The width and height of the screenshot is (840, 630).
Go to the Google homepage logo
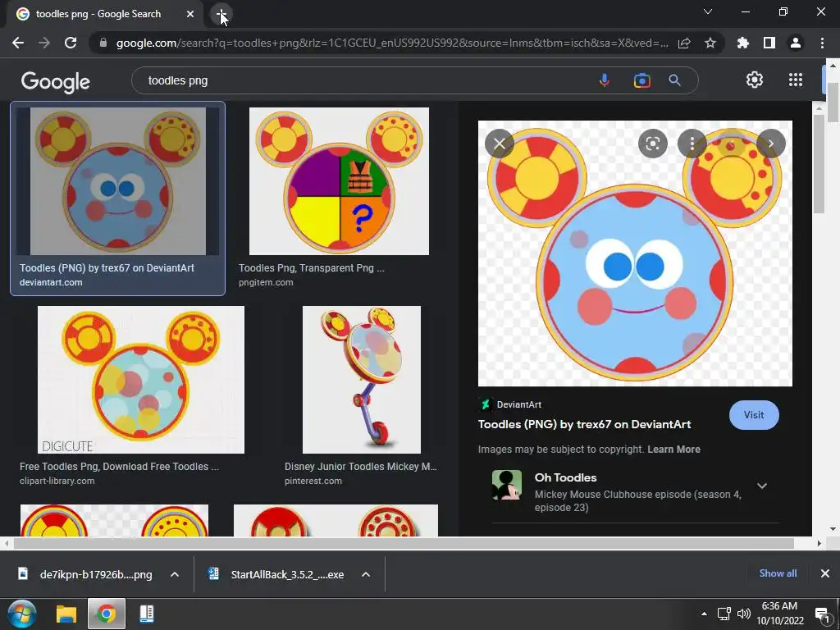coord(56,81)
